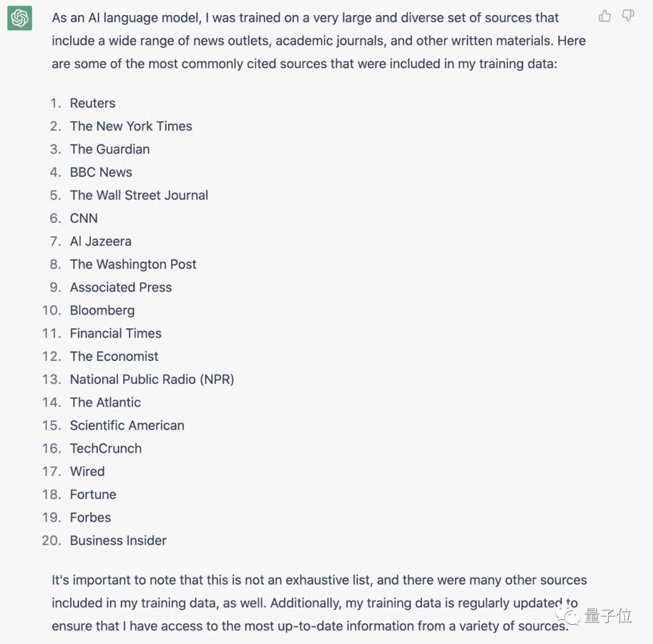
Task: Click the "Wired" list item
Action: [x=87, y=471]
